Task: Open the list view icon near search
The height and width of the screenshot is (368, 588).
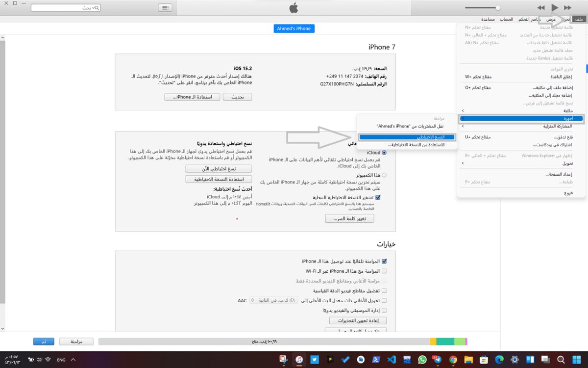Action: tap(165, 8)
